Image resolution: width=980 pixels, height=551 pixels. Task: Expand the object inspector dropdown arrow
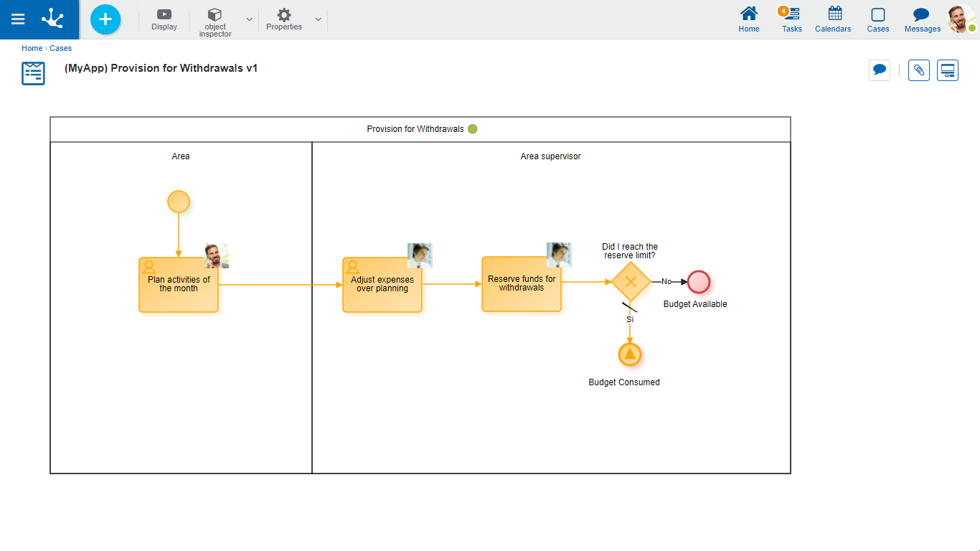coord(249,19)
